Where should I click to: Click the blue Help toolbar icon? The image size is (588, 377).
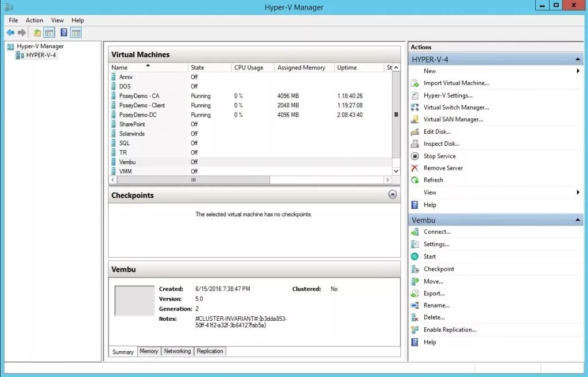coord(64,33)
